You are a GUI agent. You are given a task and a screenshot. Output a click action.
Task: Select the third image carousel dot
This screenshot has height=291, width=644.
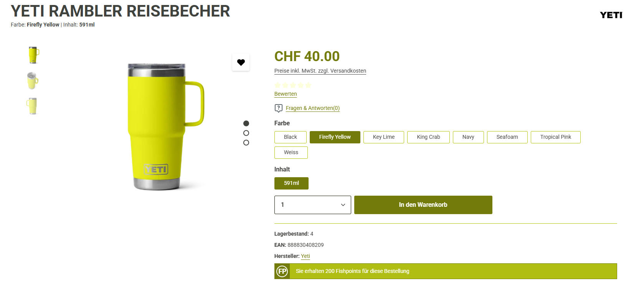[x=246, y=143]
